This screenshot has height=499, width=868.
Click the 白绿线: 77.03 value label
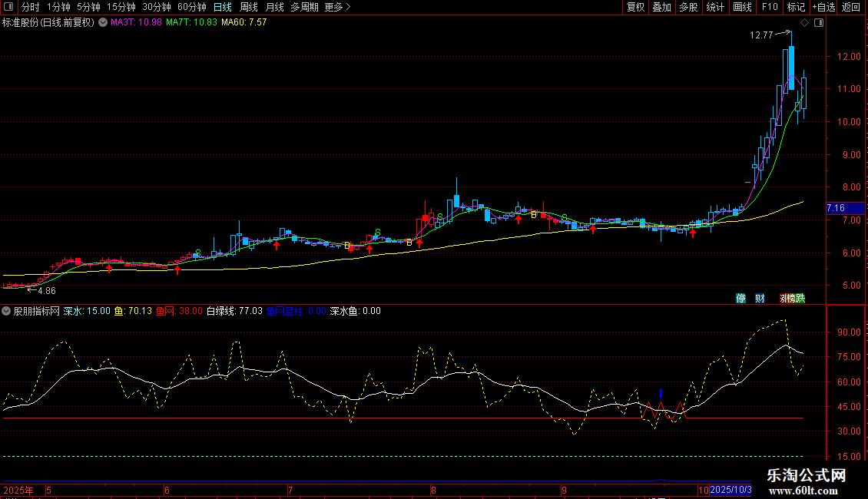coord(235,312)
